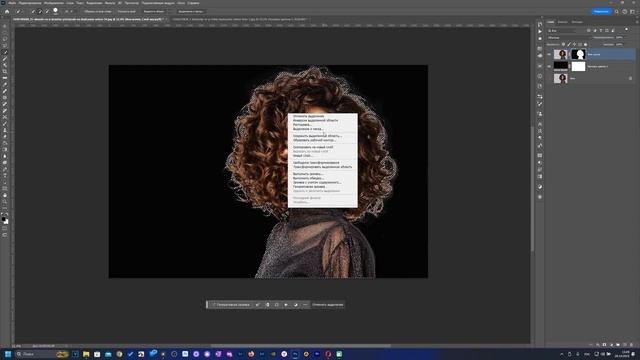Click Генеративная заливка in contextual task bar
The image size is (640, 360).
[231, 304]
